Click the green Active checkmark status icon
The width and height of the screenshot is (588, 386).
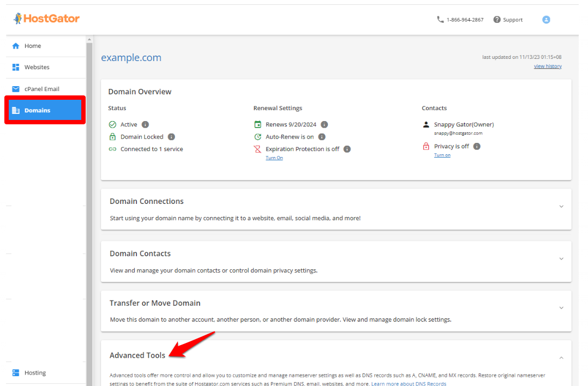[112, 124]
